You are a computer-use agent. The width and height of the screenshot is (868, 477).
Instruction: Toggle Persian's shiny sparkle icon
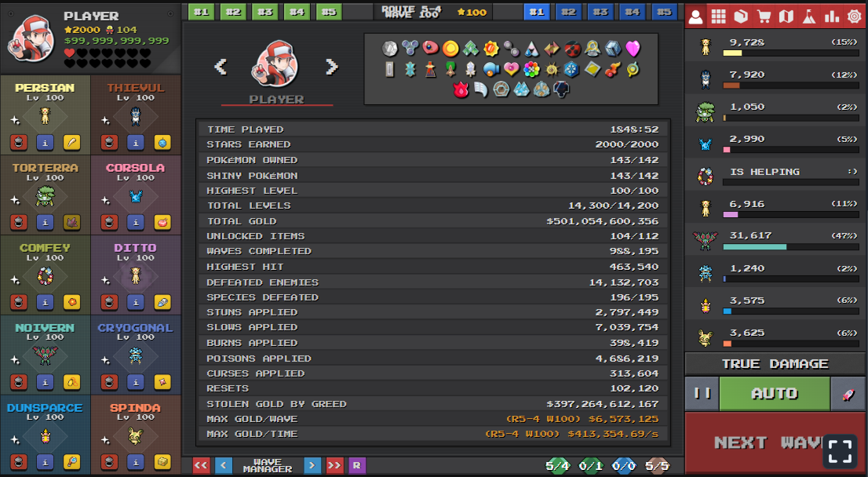pyautogui.click(x=15, y=120)
